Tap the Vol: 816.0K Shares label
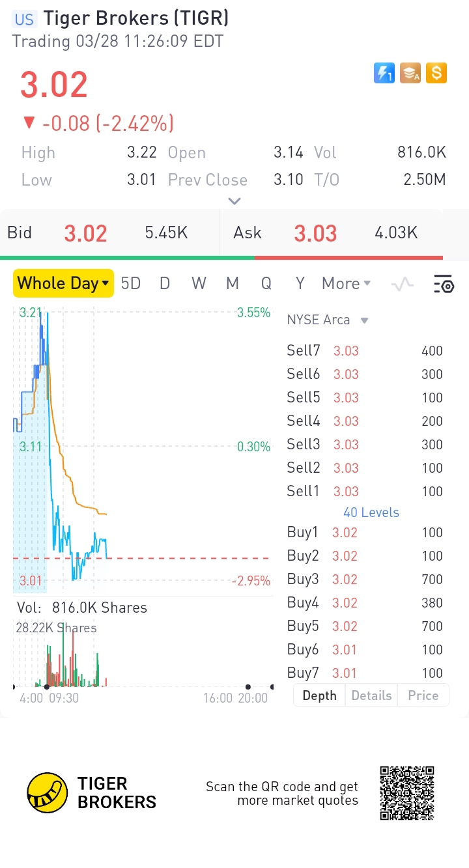Screen dimensions: 469x868 coord(81,608)
